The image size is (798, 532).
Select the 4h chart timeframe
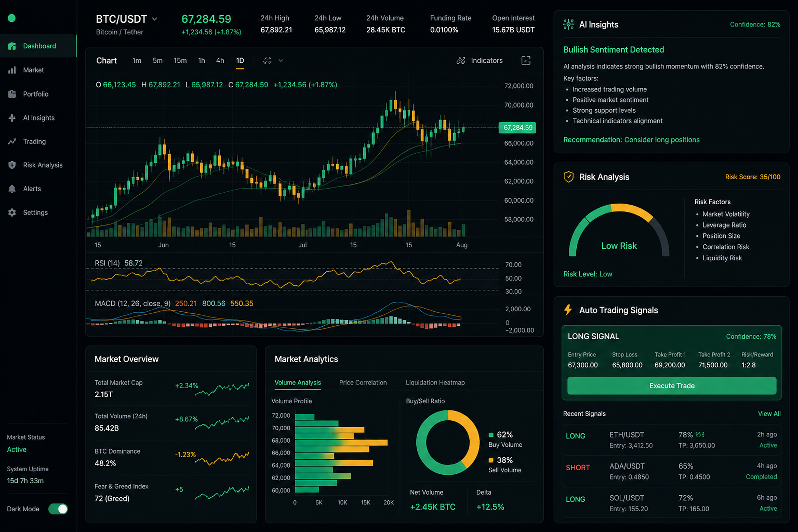220,60
